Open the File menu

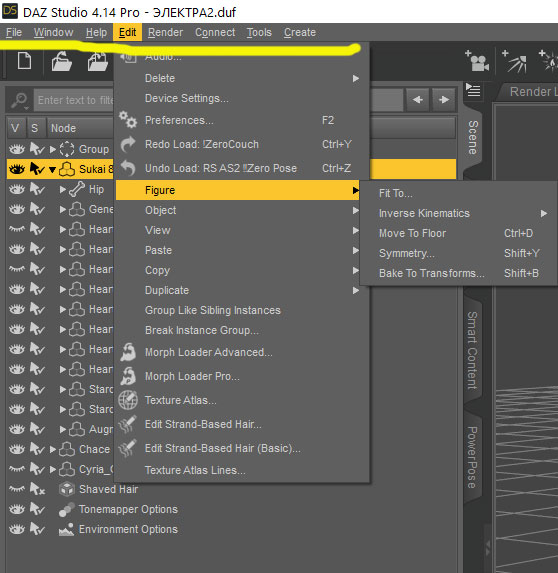14,32
